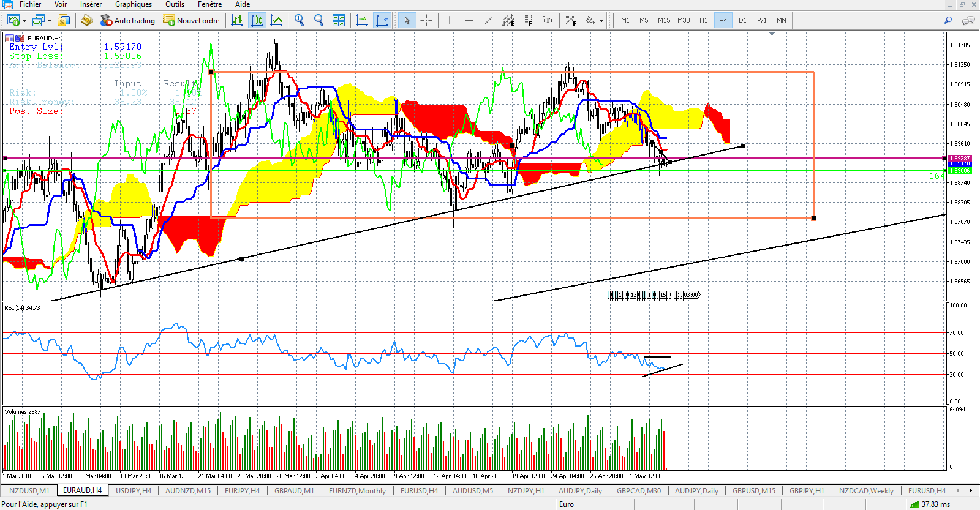980x510 pixels.
Task: Select the Fibonacci retracement tool
Action: click(527, 20)
